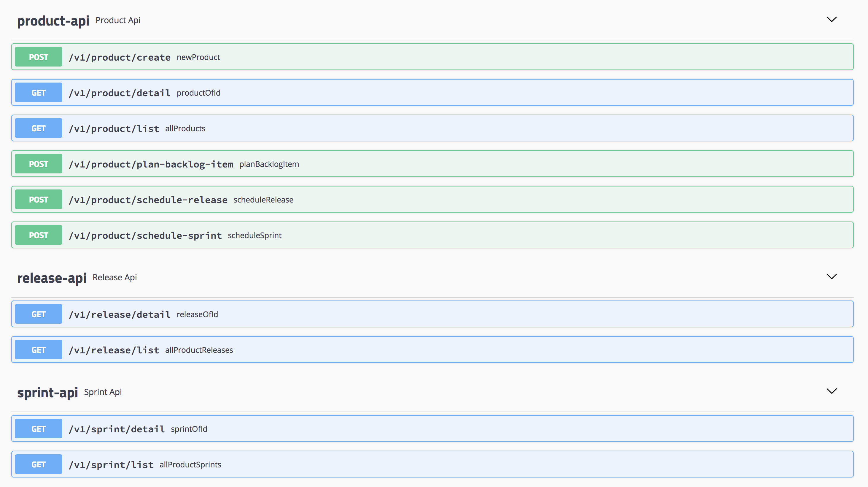
Task: Click GET badge for /v1/release/detail
Action: (x=38, y=314)
